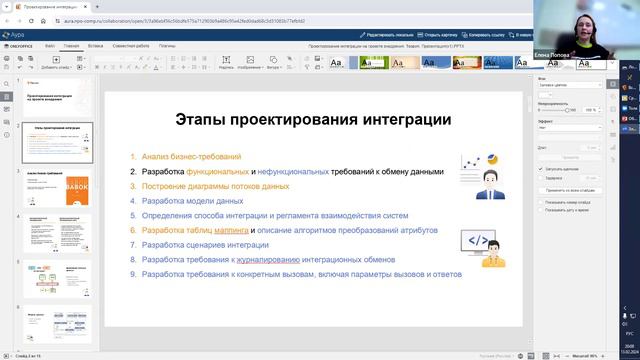Select slide 1 thumbnail
The image size is (640, 360).
58,98
